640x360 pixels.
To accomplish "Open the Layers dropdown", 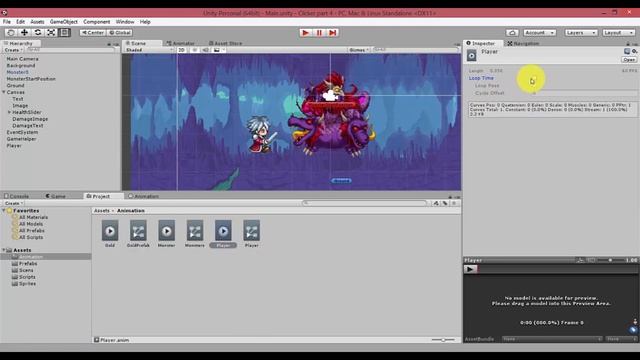I will [581, 33].
